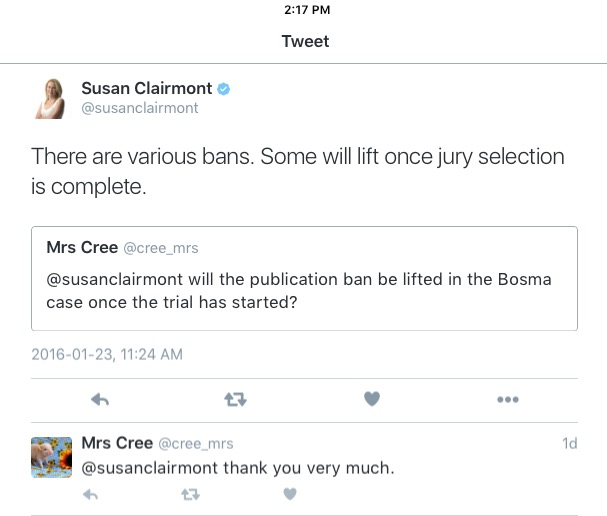Viewport: 607px width, 516px height.
Task: Like Mrs Cree's thank you reply
Action: (x=290, y=493)
